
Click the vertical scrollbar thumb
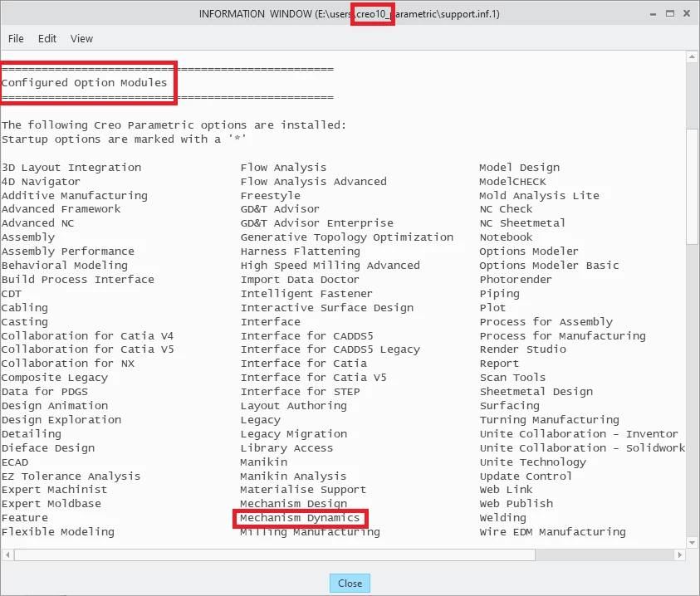pyautogui.click(x=692, y=187)
